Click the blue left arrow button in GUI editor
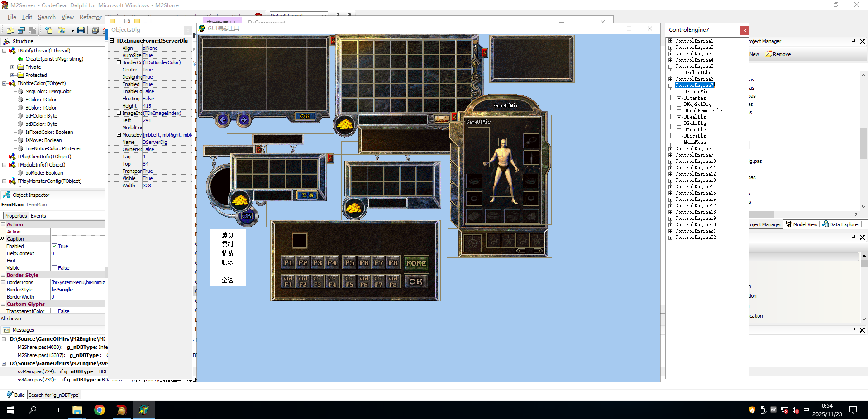This screenshot has height=419, width=868. coord(223,120)
